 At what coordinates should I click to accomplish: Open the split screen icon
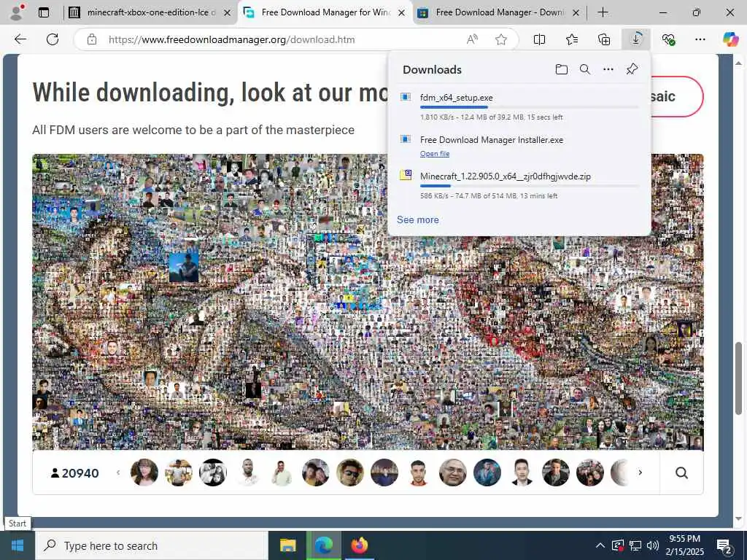(x=539, y=39)
